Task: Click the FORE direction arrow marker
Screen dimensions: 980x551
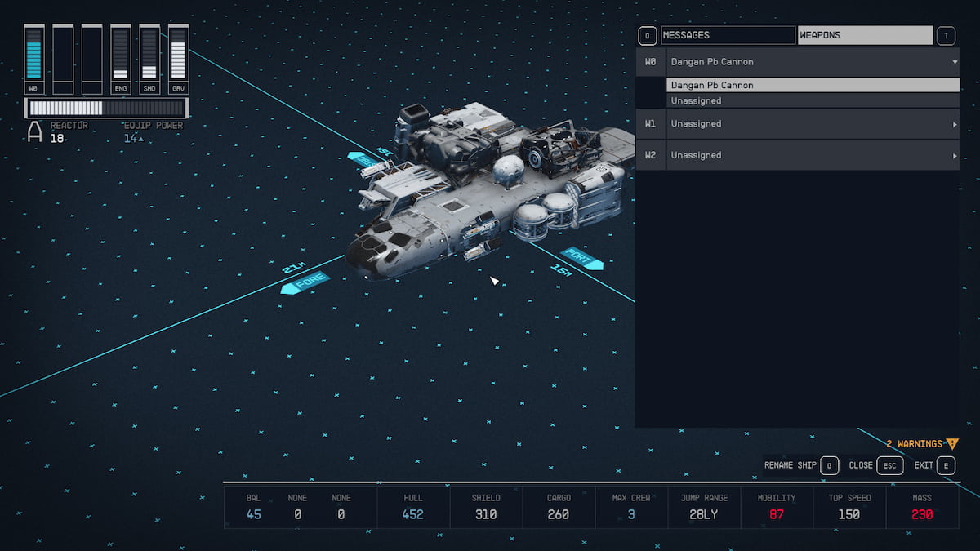Action: 305,283
